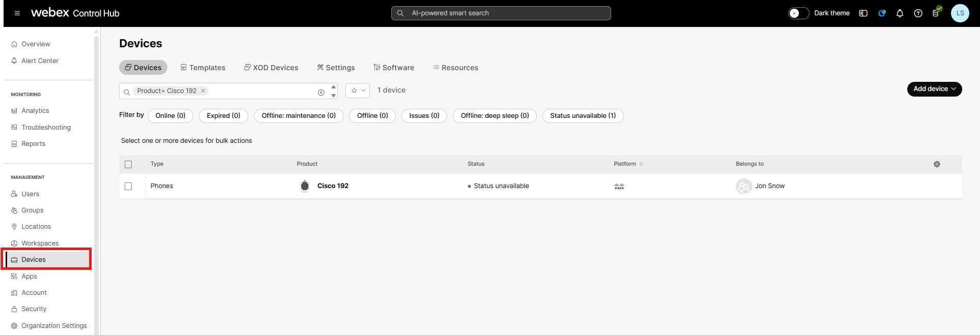The image size is (980, 335).
Task: Click the sidebar vertical scrollbar
Action: coord(96,178)
